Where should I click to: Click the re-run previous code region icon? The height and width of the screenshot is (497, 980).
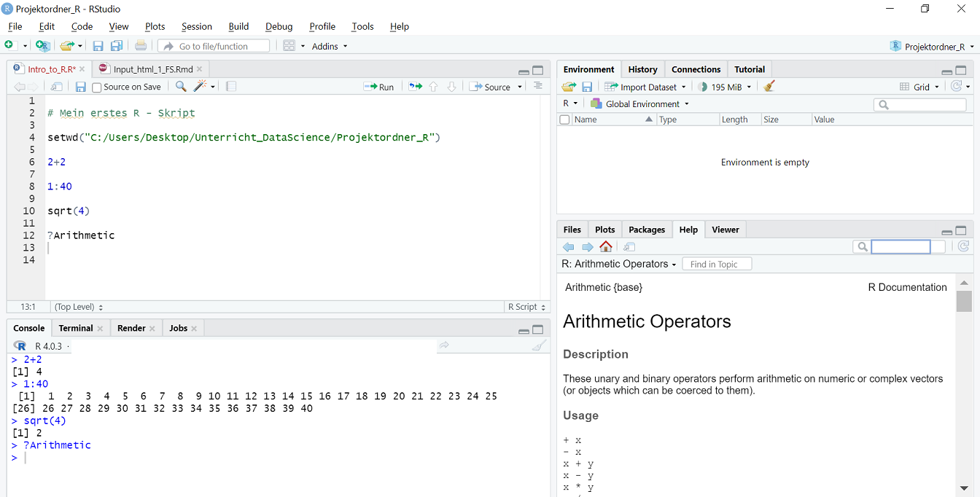click(x=415, y=87)
